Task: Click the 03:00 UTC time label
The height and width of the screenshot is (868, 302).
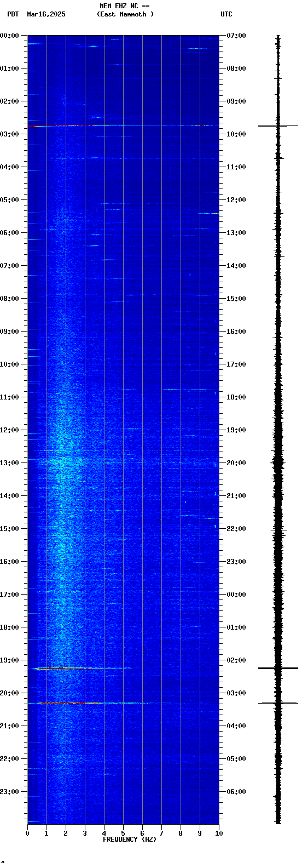Action: (236, 693)
